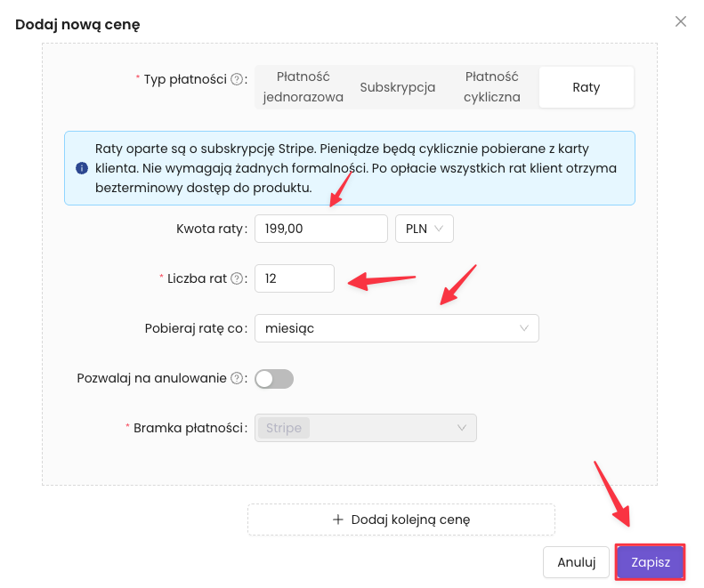
Task: Toggle Pozwalaj na anulowanie switch
Action: 274,379
